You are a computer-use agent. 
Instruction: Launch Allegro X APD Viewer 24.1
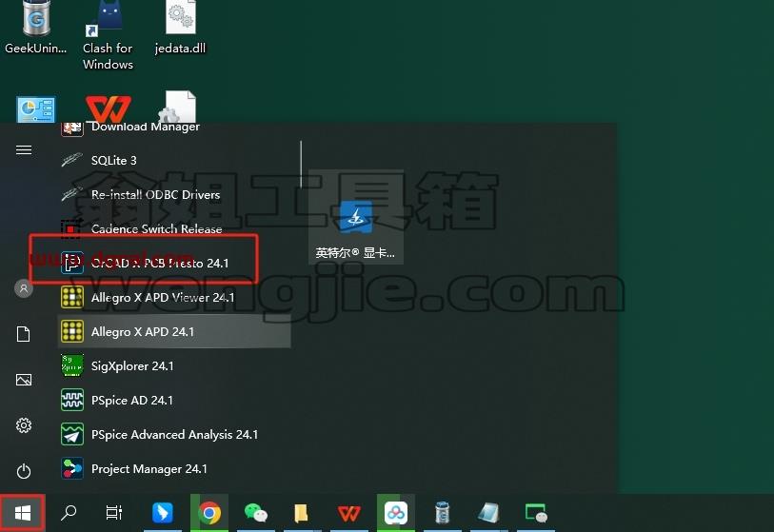pos(174,298)
